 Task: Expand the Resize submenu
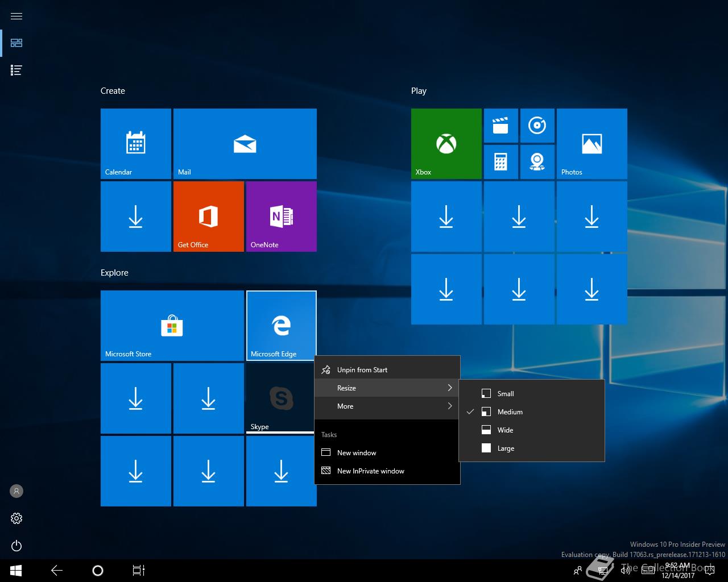click(387, 388)
